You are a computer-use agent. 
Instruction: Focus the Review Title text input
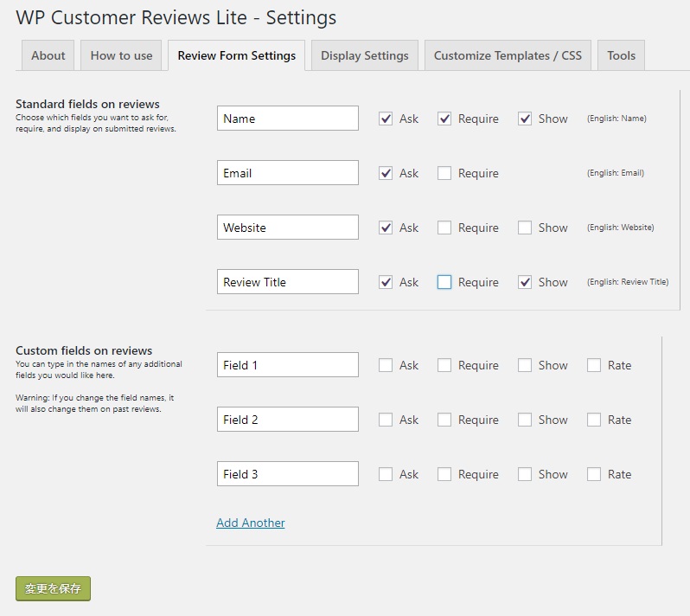coord(288,282)
